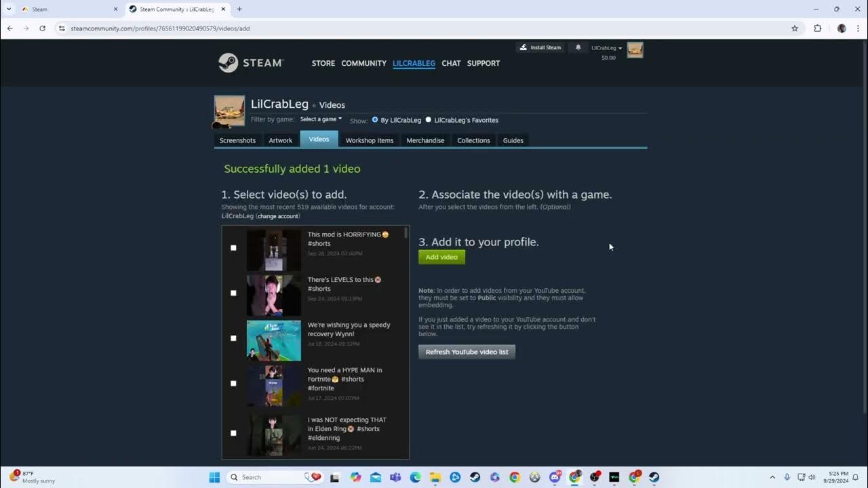Launch Copilot from the taskbar
Viewport: 868px width, 488px height.
(356, 477)
